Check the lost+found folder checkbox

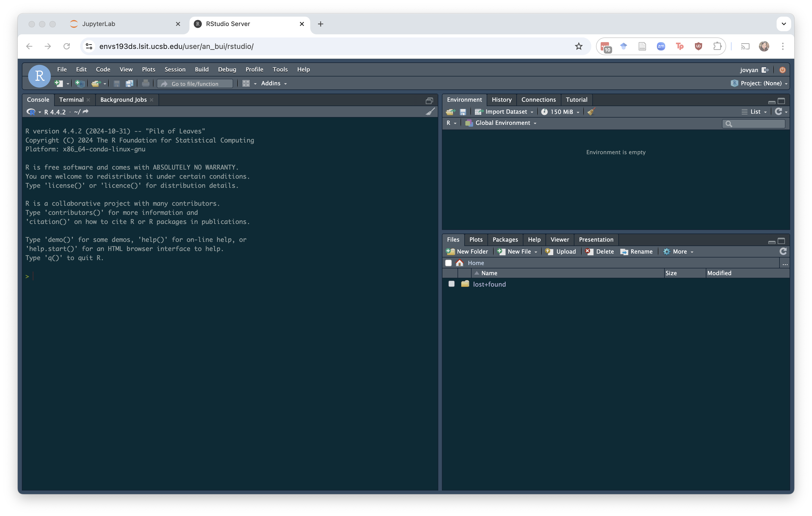click(451, 284)
